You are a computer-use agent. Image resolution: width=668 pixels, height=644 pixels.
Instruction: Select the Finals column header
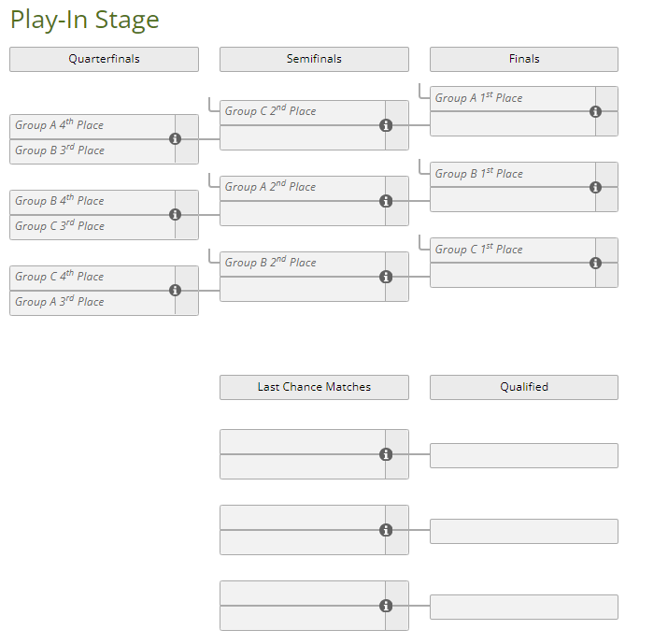524,59
